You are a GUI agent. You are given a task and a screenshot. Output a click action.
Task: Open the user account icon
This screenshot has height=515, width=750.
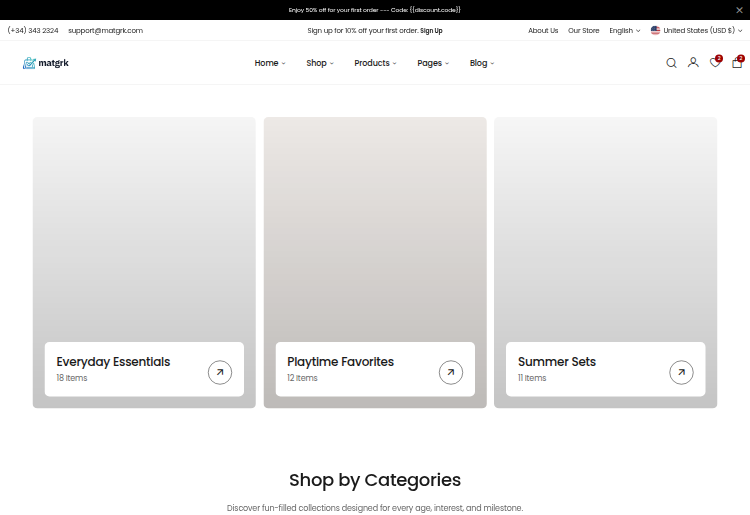(x=693, y=63)
